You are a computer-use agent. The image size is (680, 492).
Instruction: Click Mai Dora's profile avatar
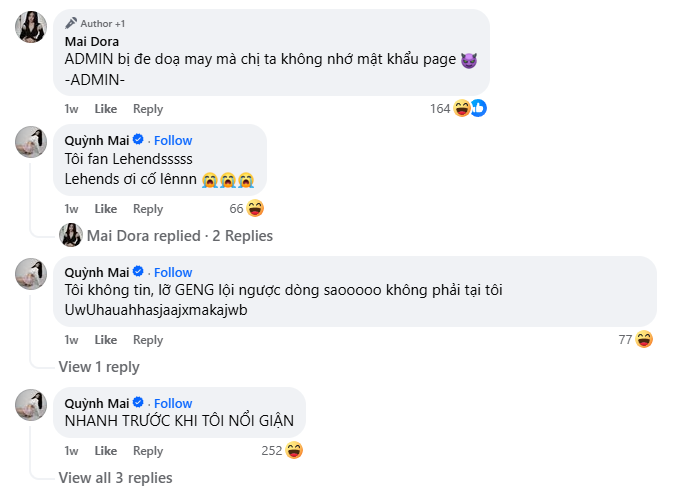pyautogui.click(x=31, y=27)
